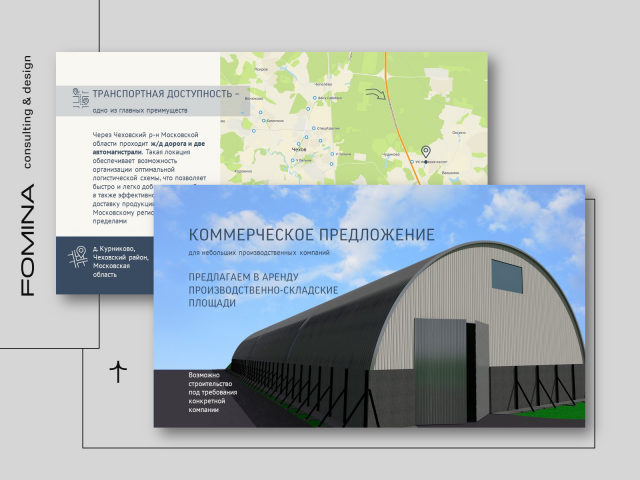Click the hangar's large sliding door
Viewport: 640px width, 480px height.
(440, 372)
